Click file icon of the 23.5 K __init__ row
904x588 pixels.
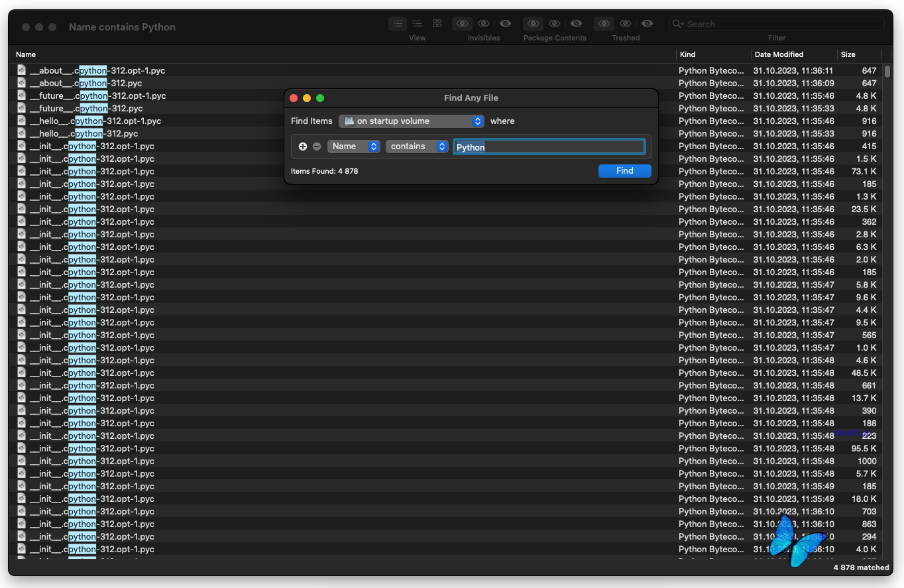point(22,209)
